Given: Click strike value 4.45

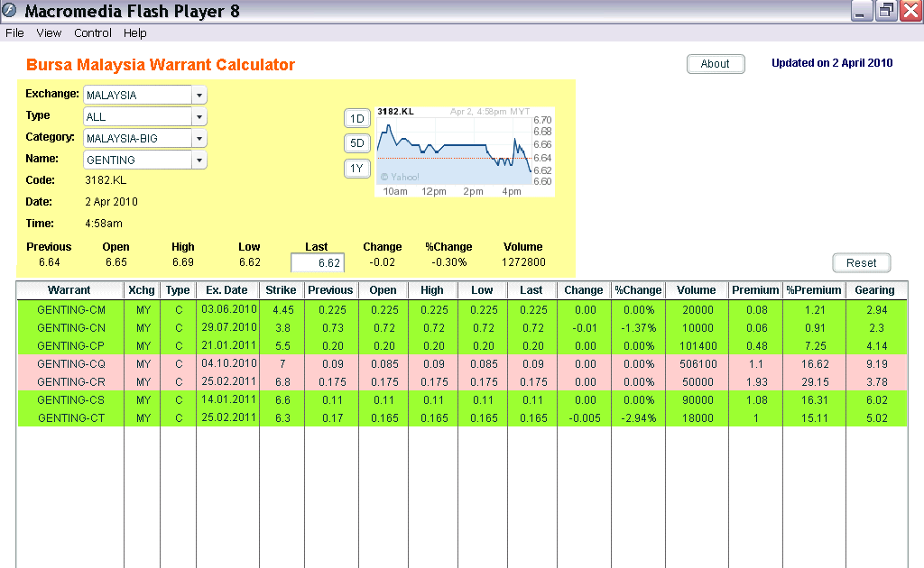Looking at the screenshot, I should 282,309.
